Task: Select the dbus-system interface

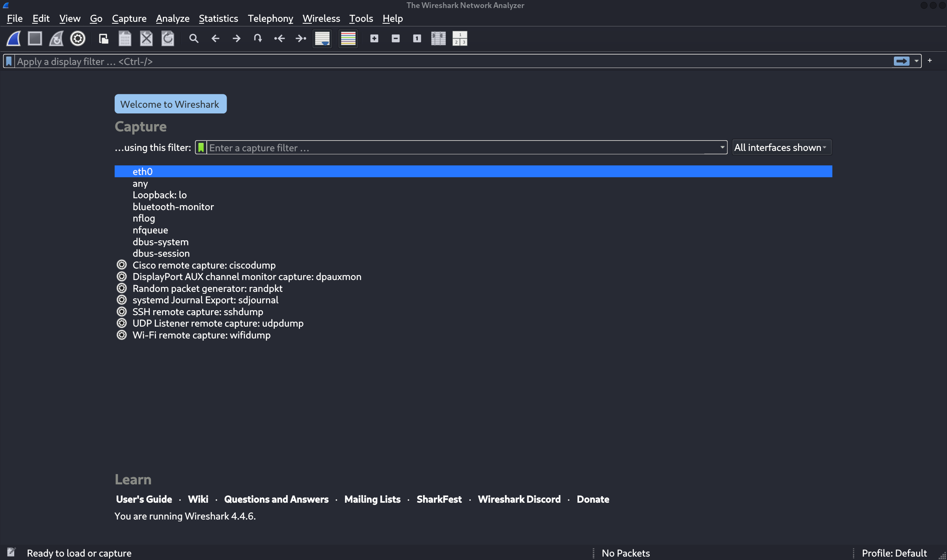Action: tap(473, 242)
